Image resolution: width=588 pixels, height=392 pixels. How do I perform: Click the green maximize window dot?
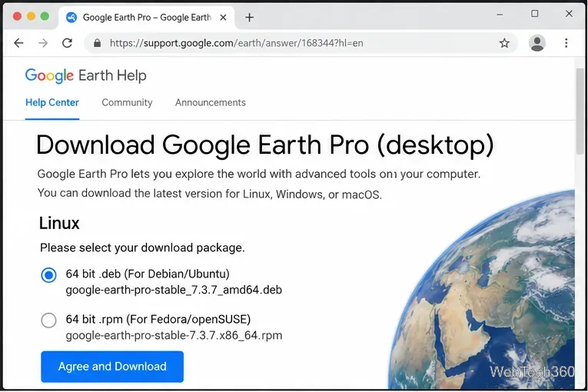pos(45,16)
